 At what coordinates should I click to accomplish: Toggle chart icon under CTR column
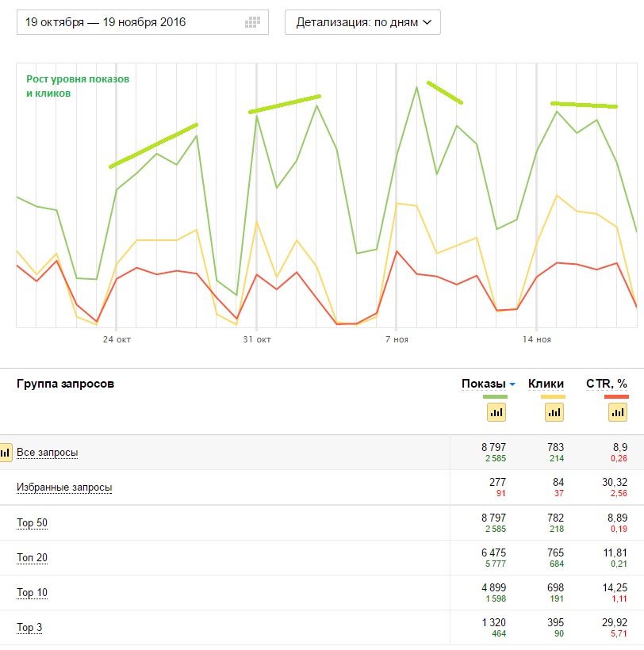(x=618, y=412)
